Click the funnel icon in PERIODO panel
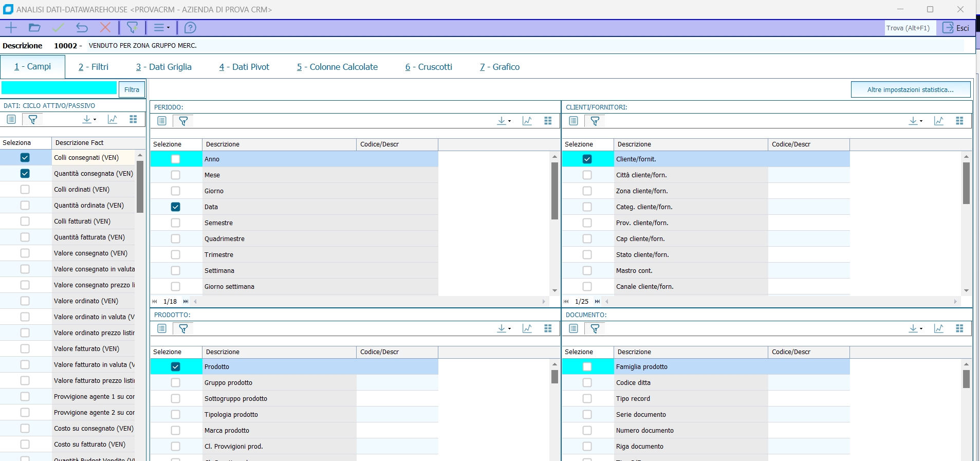The width and height of the screenshot is (980, 461). coord(183,121)
